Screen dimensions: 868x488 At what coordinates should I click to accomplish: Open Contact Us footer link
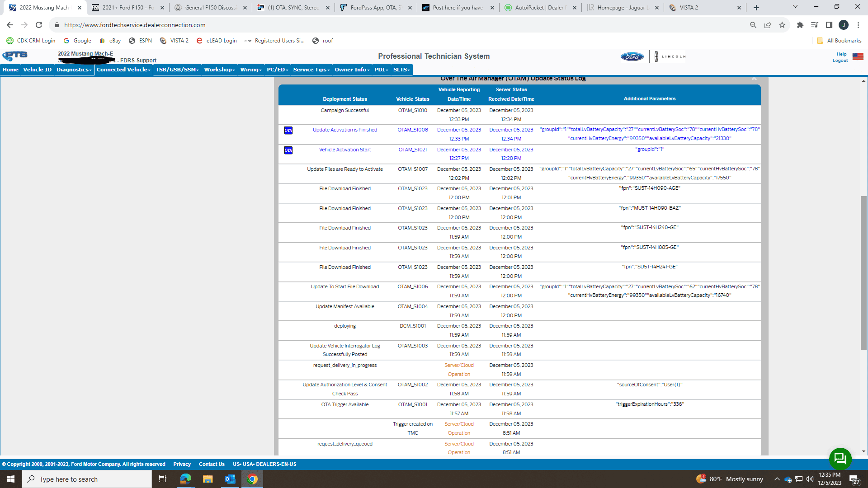(212, 464)
